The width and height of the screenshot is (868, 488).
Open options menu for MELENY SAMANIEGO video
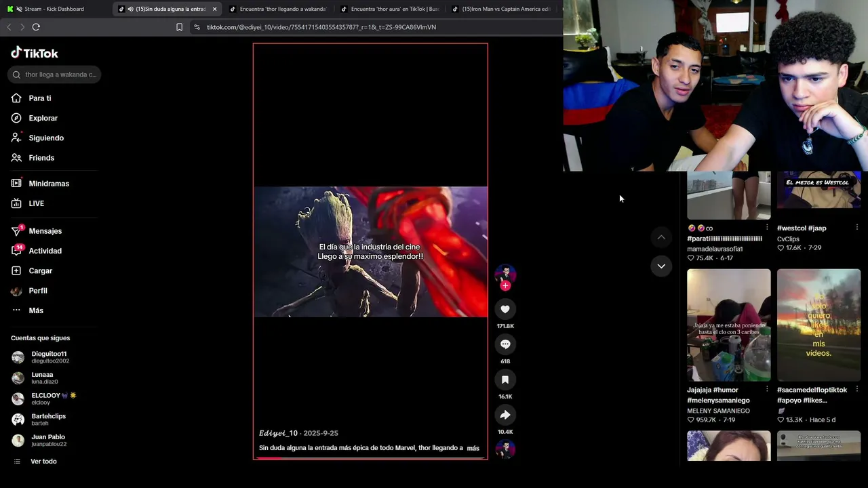(x=767, y=389)
